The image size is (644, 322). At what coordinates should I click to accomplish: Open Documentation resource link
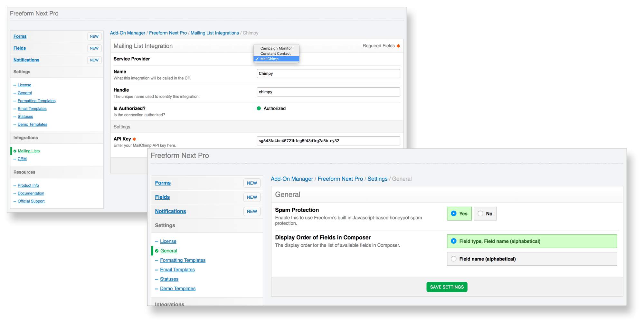[x=31, y=193]
